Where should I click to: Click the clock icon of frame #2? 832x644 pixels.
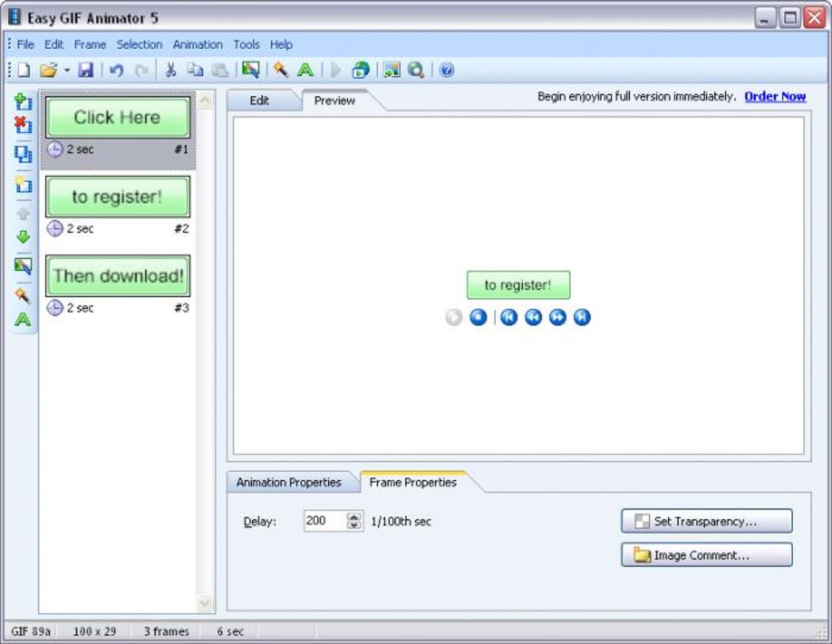point(55,228)
